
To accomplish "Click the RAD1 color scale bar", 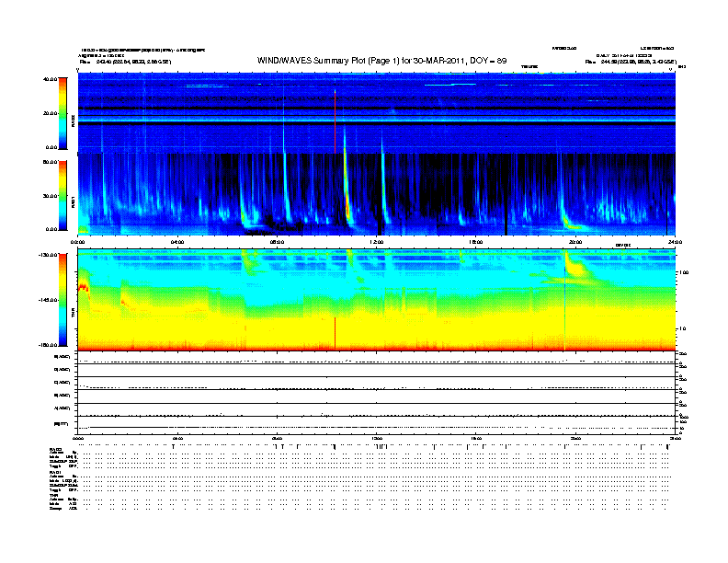I will [x=63, y=196].
